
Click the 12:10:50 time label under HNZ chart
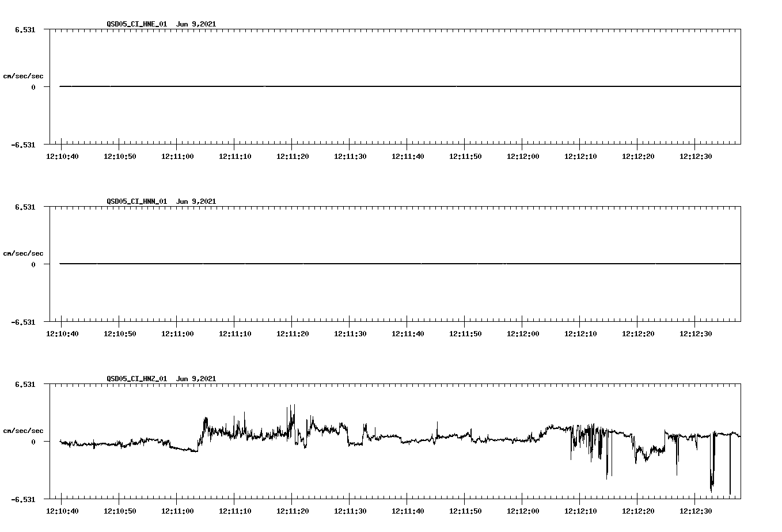click(x=120, y=511)
